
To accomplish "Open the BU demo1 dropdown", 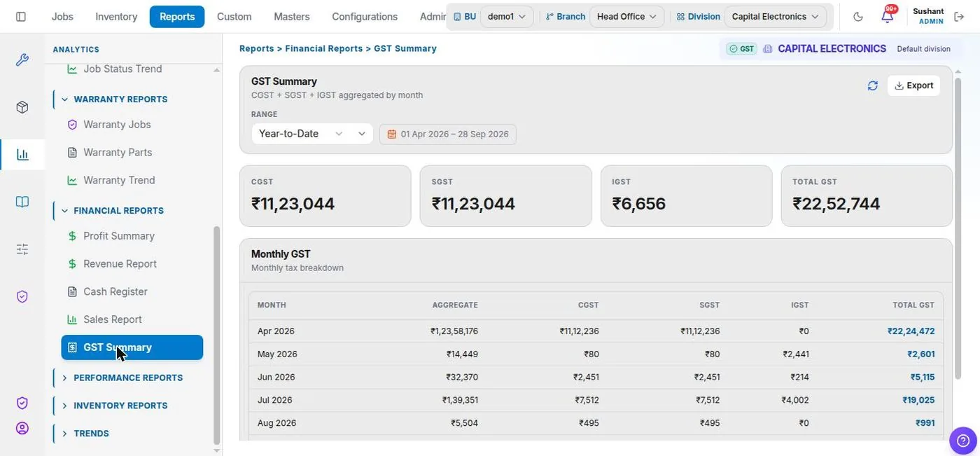I will click(507, 17).
